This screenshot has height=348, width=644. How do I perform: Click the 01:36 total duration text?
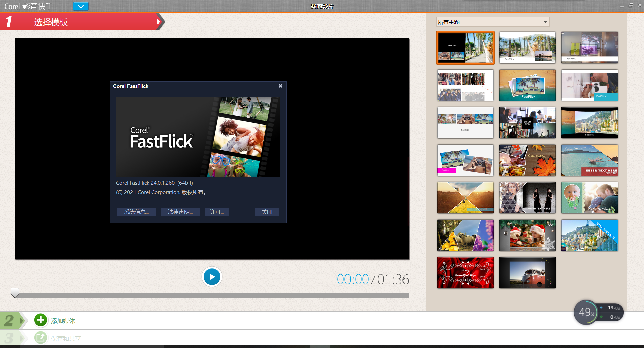393,279
